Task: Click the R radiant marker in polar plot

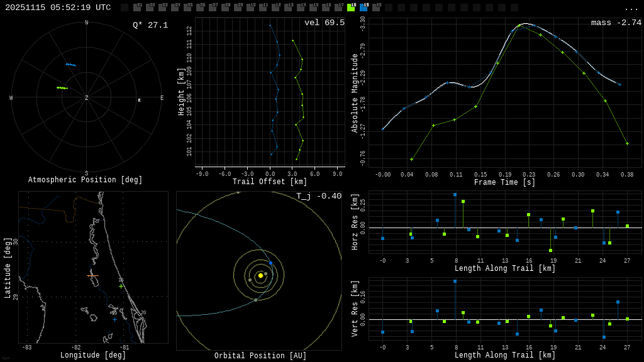Action: tap(139, 100)
